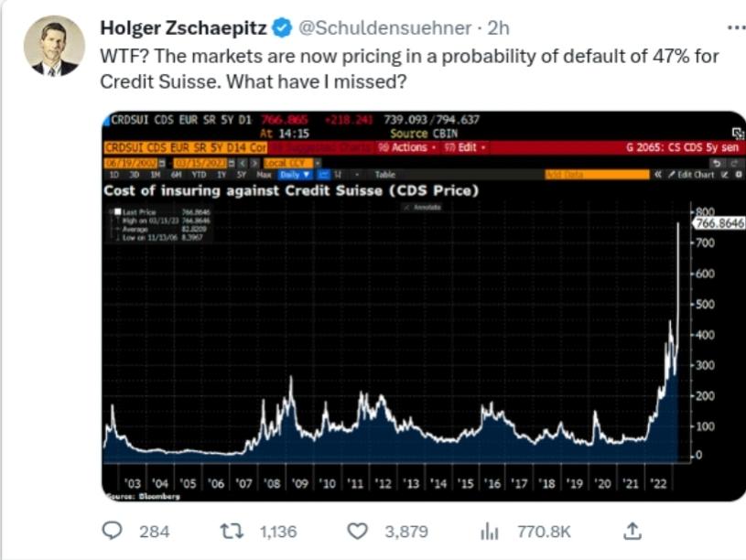This screenshot has height=560, width=746.
Task: Click the Edit Chart button
Action: coord(697,174)
